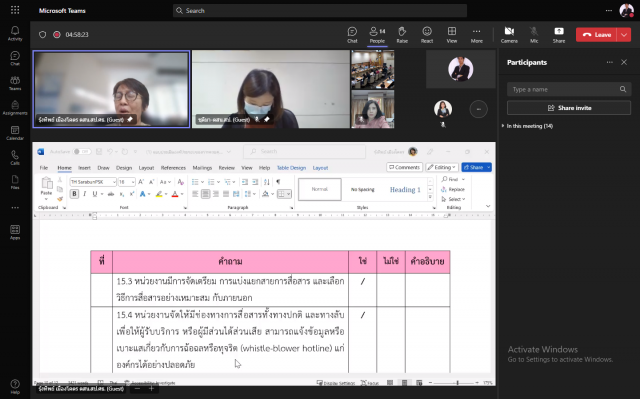Screen dimensions: 640x399
Task: Open the Insert tab in Word
Action: pyautogui.click(x=84, y=168)
